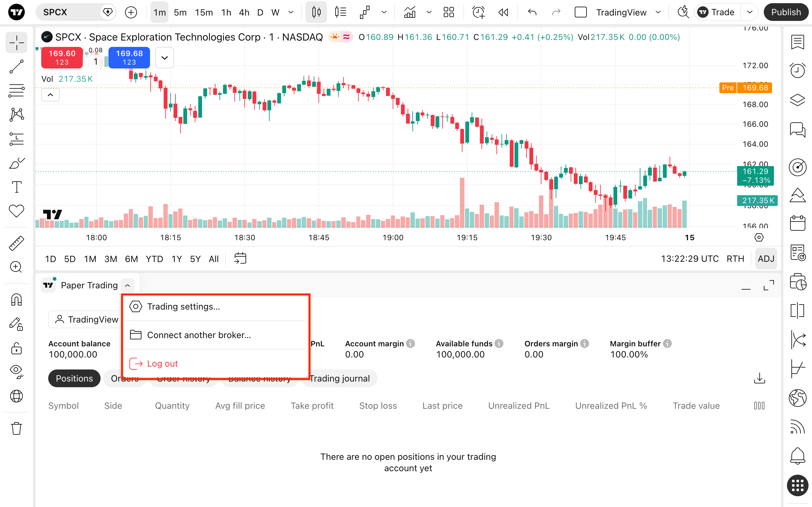Viewport: 812px width, 507px height.
Task: Select the trend line drawing tool
Action: click(x=16, y=67)
